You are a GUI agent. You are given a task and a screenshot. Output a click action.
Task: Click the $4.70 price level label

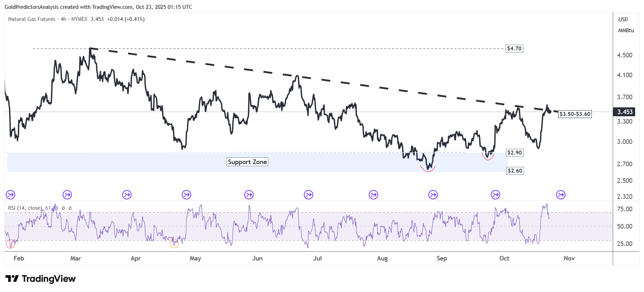click(x=514, y=49)
